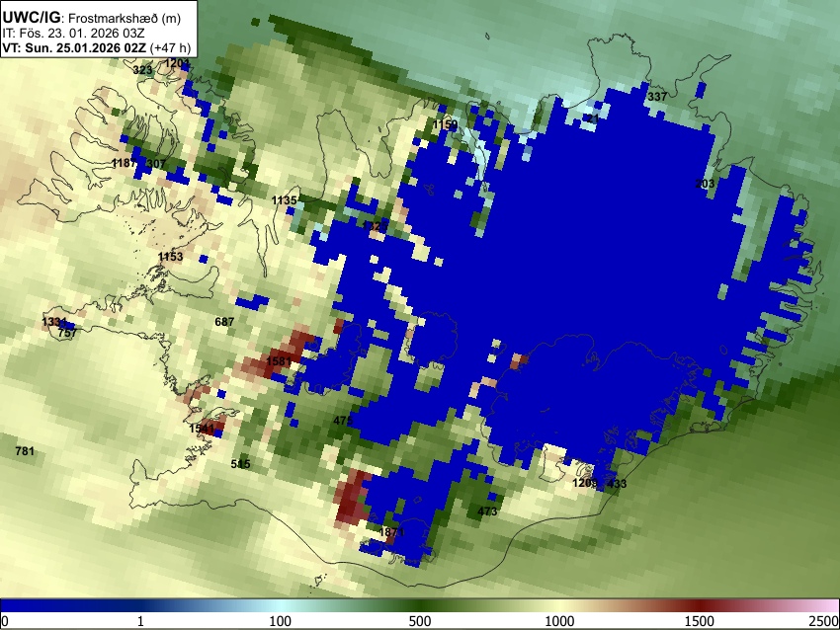This screenshot has width=840, height=630.
Task: Click the '2500' tick on the color scale
Action: tap(824, 621)
